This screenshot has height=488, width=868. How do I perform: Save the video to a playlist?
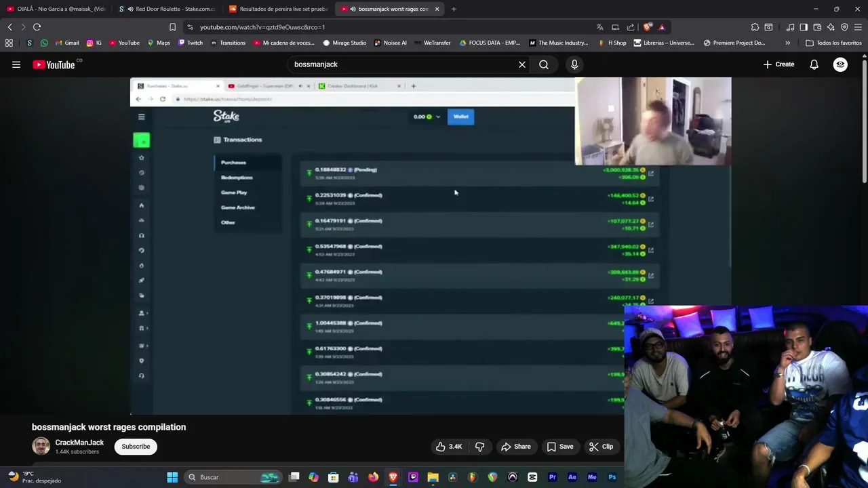[x=560, y=447]
